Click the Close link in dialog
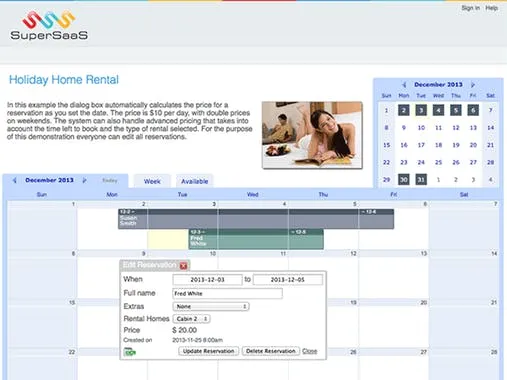The width and height of the screenshot is (507, 380). [x=310, y=351]
